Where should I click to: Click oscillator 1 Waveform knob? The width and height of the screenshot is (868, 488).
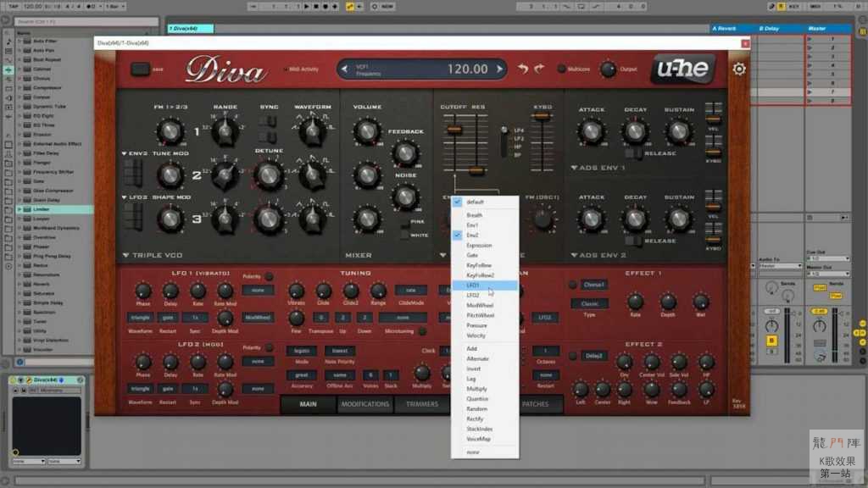click(x=312, y=131)
